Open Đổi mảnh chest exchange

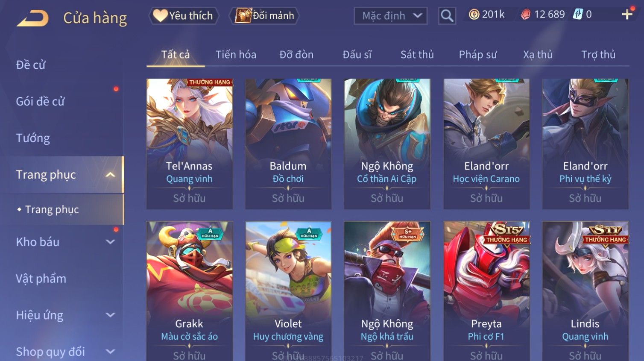[264, 16]
